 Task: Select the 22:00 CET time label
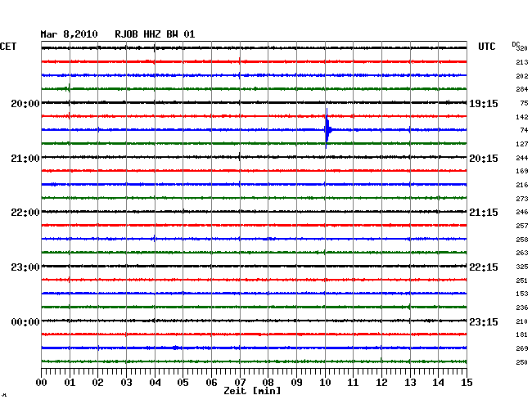coord(25,213)
